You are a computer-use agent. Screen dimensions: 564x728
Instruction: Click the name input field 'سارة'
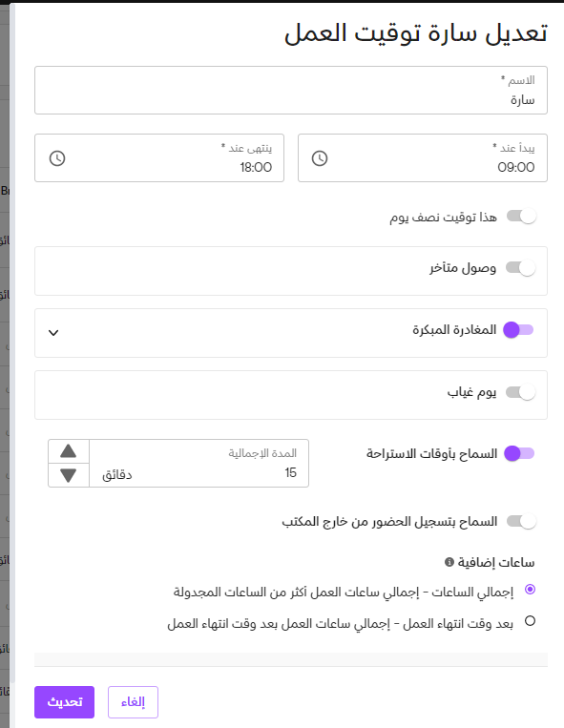tap(291, 90)
